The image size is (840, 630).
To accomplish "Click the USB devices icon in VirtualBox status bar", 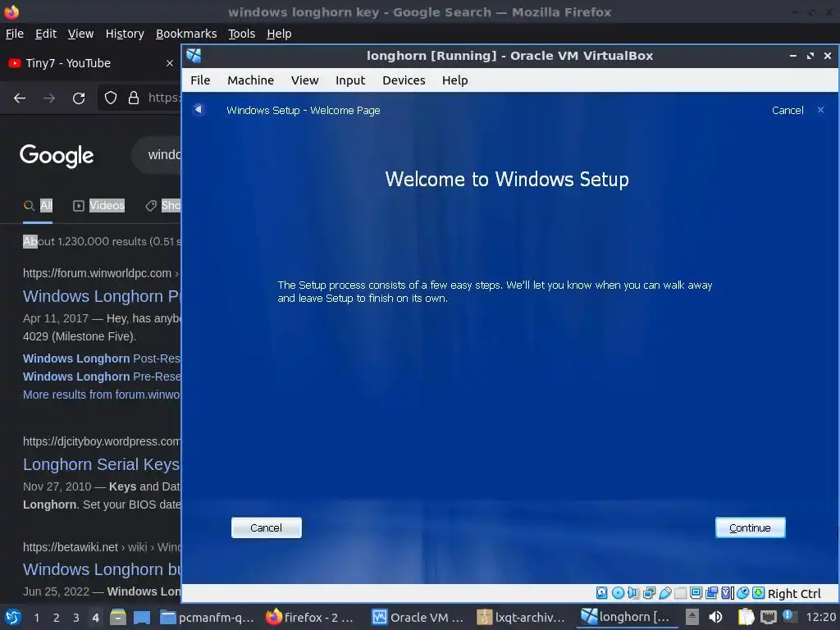I will 664,593.
